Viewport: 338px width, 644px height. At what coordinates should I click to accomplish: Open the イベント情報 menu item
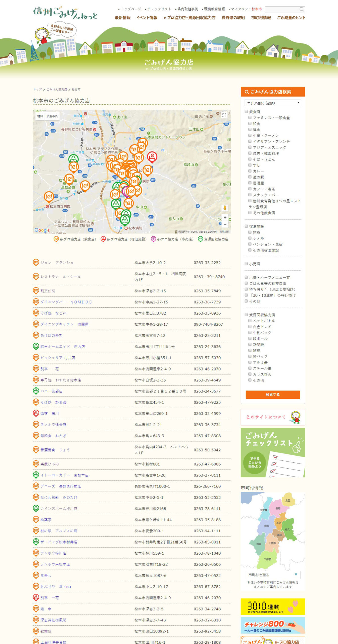click(147, 18)
